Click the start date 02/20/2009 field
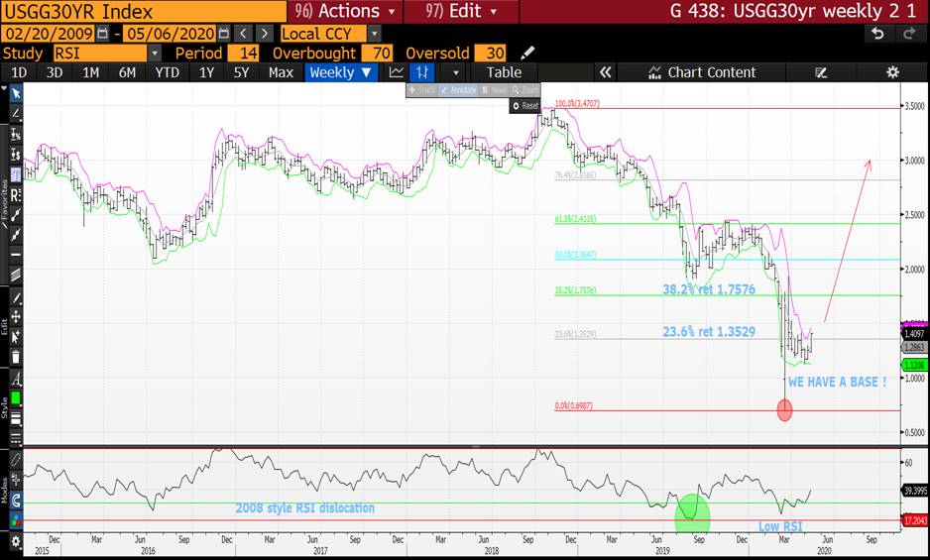 coord(50,34)
